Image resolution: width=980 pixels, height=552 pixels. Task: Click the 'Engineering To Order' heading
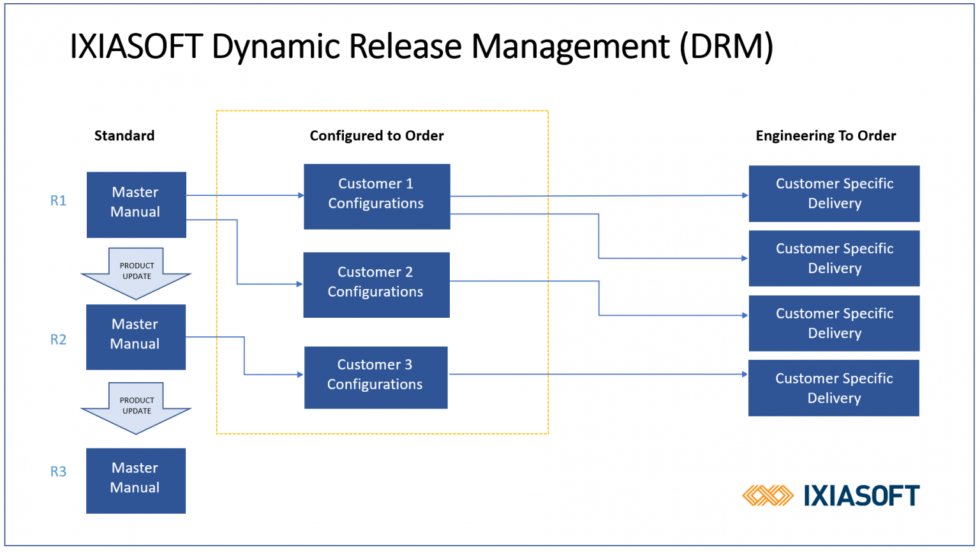826,135
